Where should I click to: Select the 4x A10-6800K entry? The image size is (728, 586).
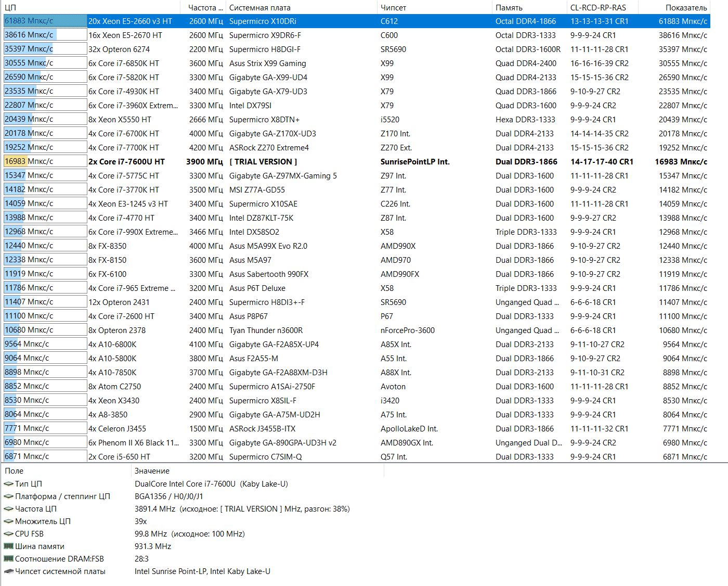(112, 345)
